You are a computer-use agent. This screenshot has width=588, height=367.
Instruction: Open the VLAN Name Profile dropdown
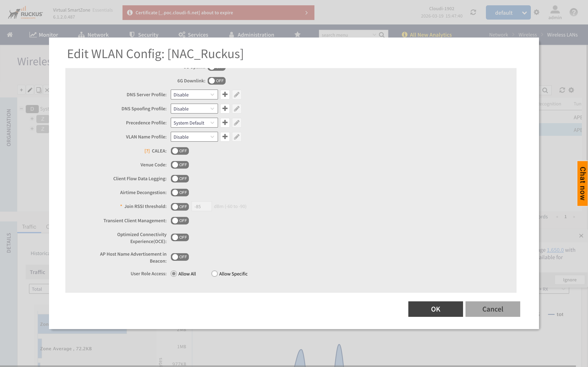[194, 137]
